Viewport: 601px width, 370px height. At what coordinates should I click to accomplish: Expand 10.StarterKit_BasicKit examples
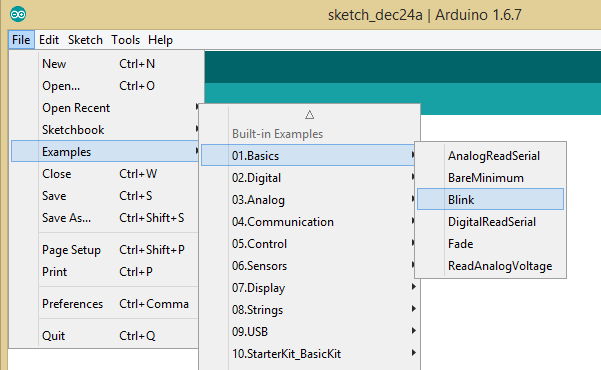[309, 354]
